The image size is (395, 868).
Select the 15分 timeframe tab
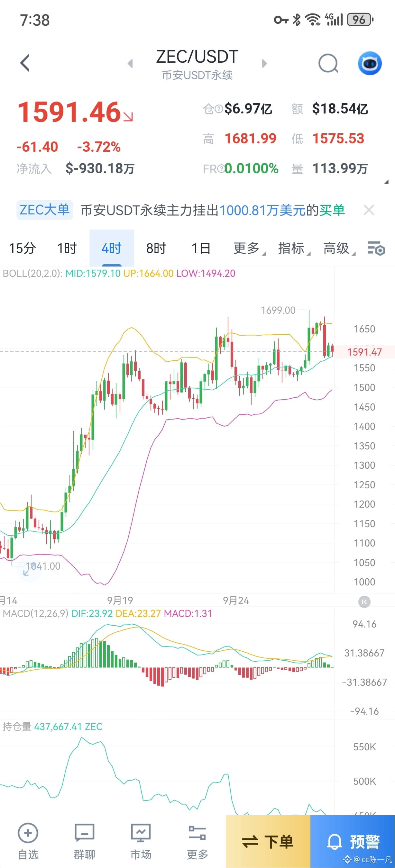point(22,248)
